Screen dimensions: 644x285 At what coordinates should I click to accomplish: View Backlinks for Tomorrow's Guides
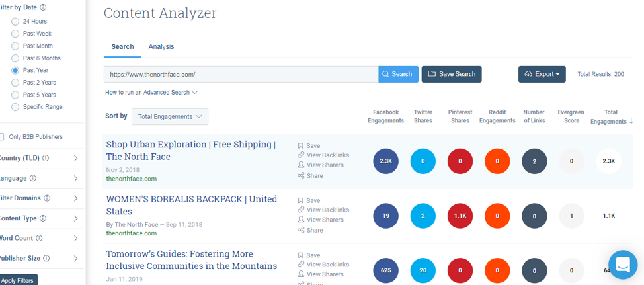(x=323, y=265)
